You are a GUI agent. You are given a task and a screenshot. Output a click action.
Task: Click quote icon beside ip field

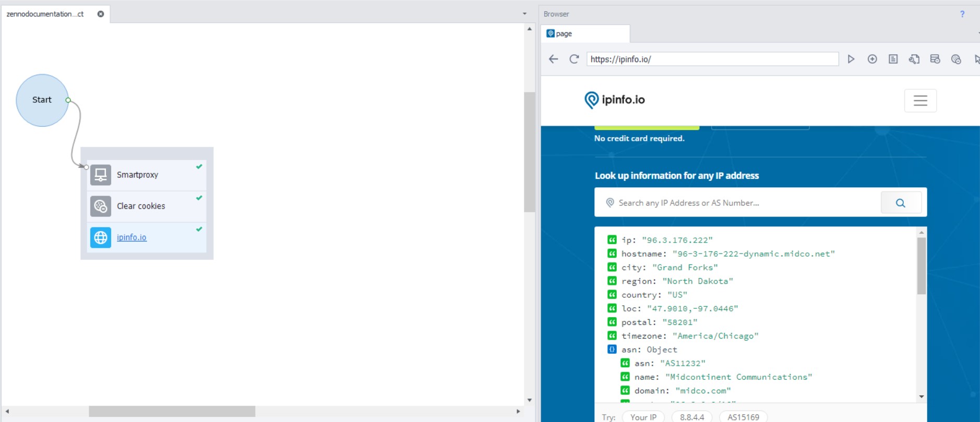[612, 240]
